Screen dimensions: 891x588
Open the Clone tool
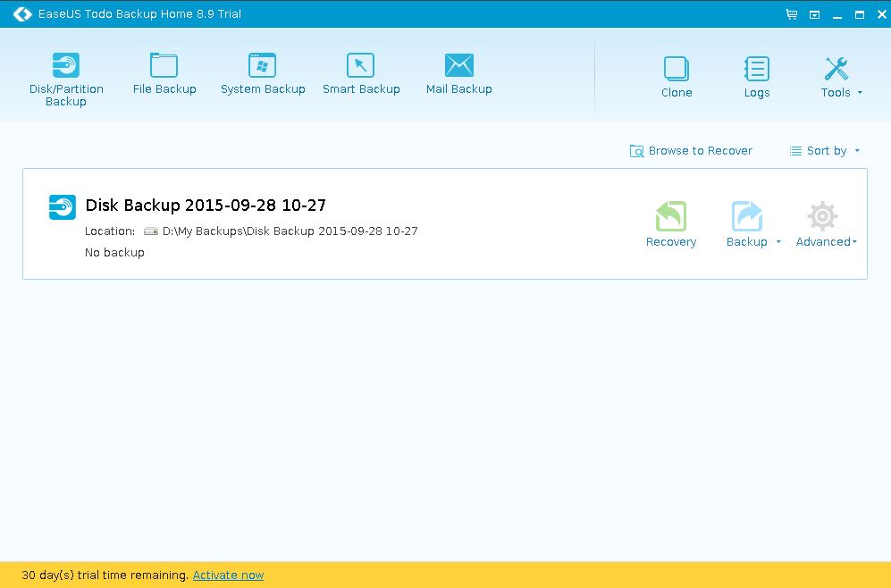point(677,77)
